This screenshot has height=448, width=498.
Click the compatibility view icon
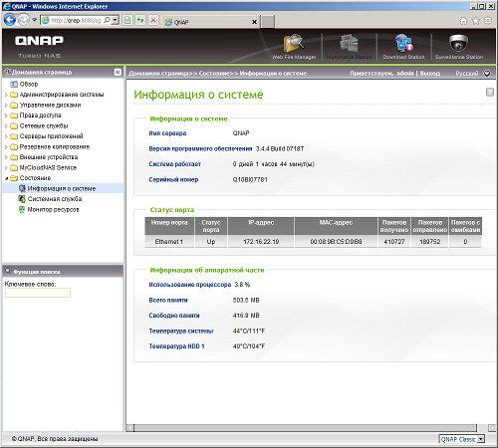point(127,20)
